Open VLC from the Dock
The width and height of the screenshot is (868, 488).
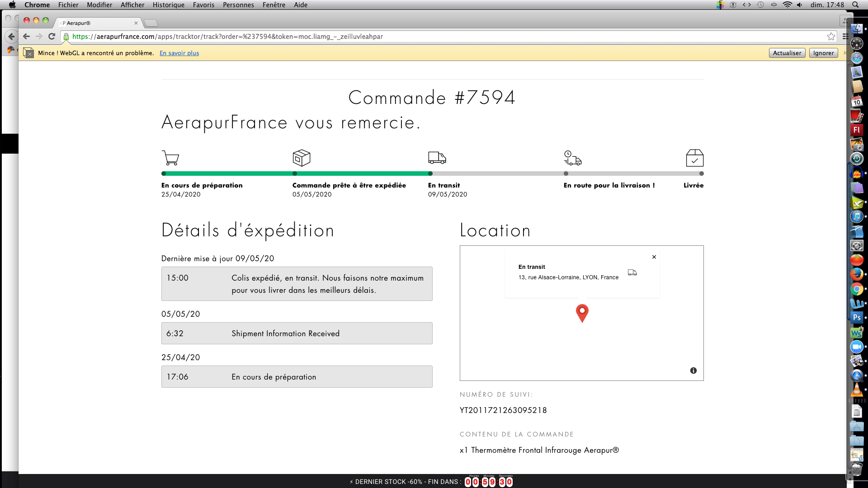pos(857,389)
